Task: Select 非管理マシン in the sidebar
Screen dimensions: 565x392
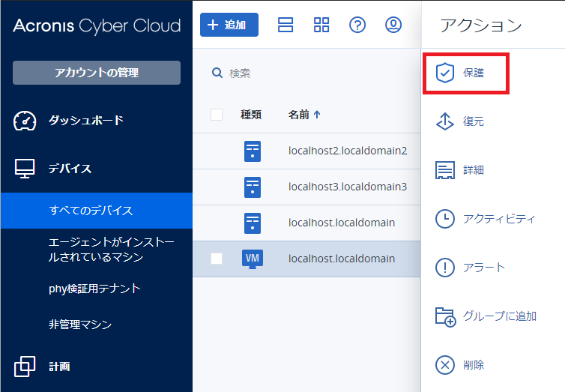Action: coord(80,325)
